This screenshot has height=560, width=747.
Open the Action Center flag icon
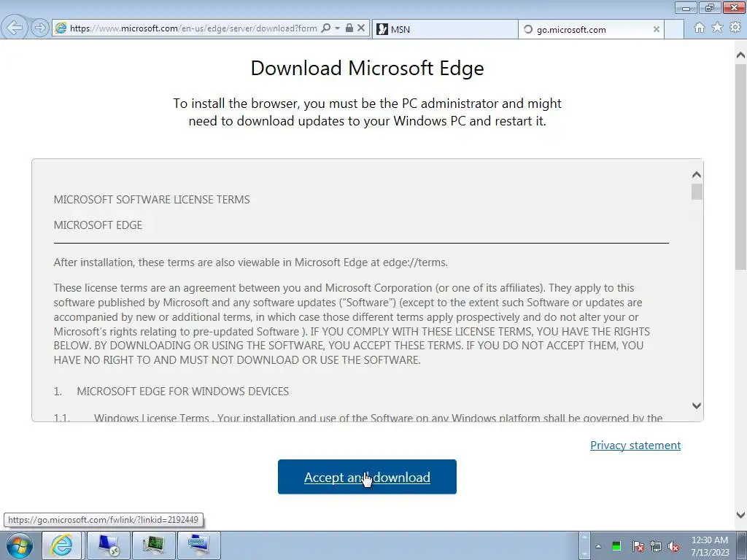pyautogui.click(x=638, y=546)
